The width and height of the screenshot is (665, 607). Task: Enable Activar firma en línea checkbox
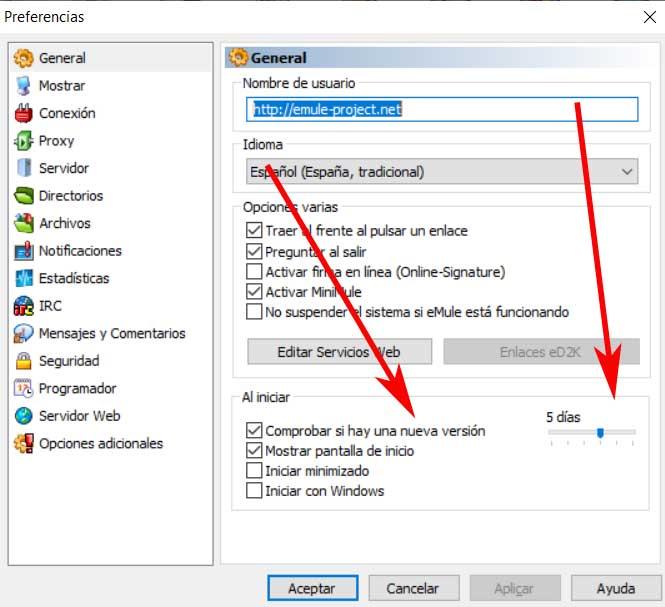(254, 271)
